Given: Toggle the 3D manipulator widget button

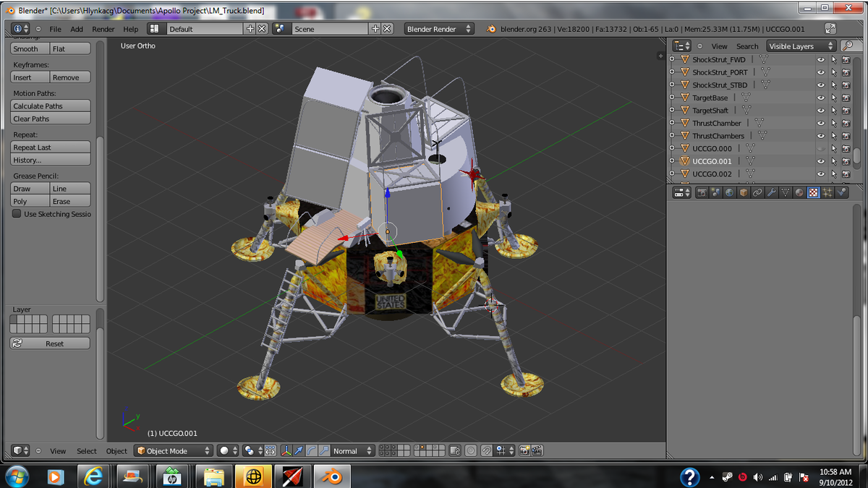Looking at the screenshot, I should point(286,450).
